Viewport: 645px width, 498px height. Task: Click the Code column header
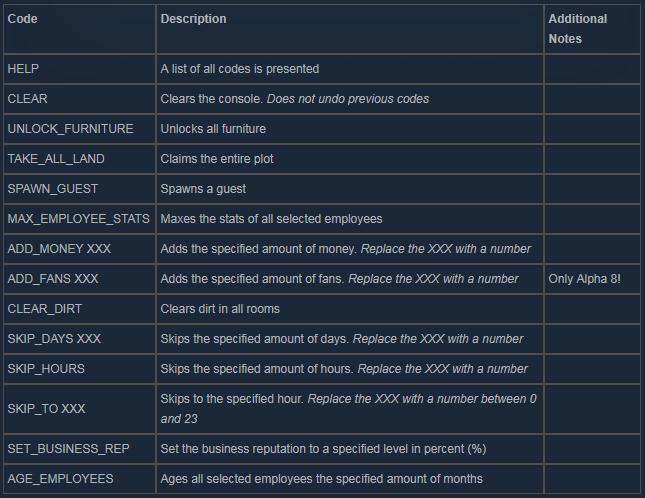point(22,19)
